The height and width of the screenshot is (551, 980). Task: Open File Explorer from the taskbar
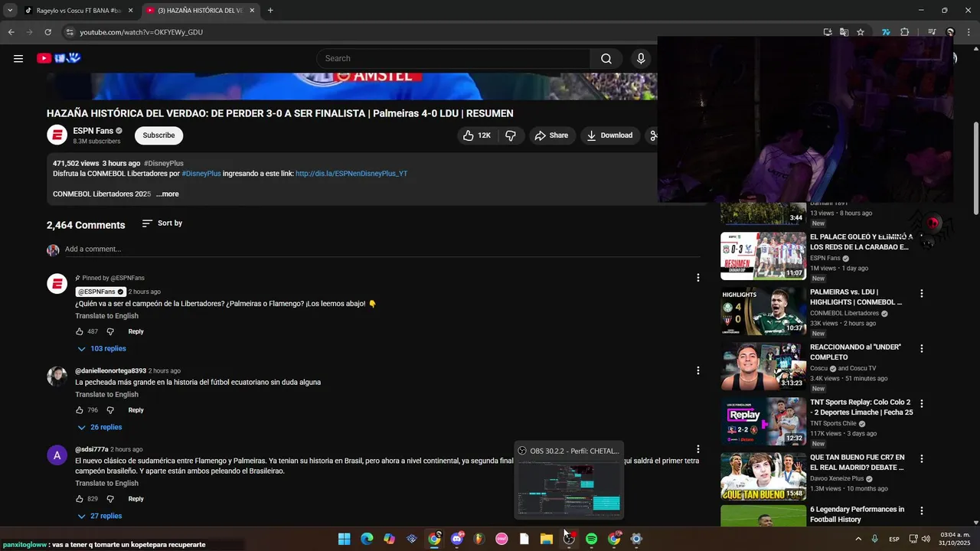(x=547, y=539)
